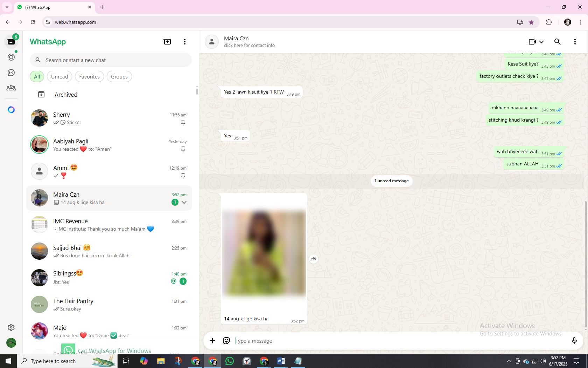
Task: Open the Communities icon
Action: [11, 88]
